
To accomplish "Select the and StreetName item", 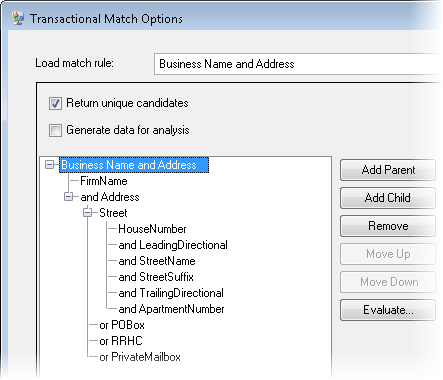I will [x=157, y=261].
